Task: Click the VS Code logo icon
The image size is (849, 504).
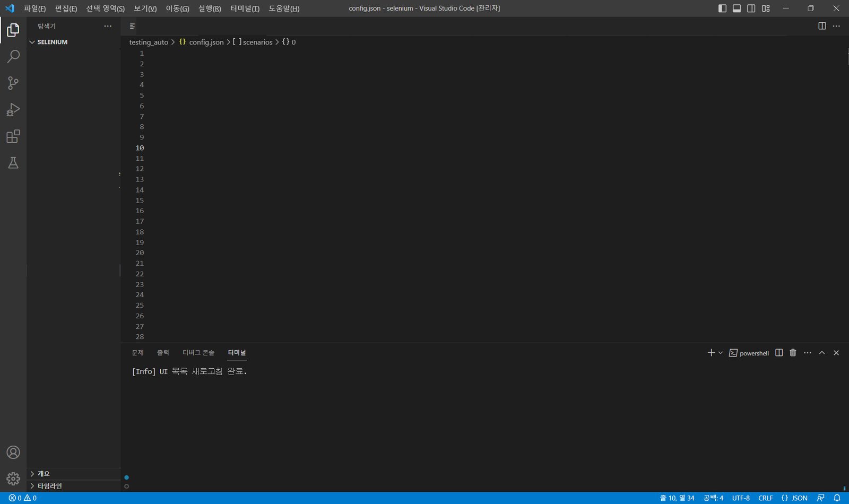Action: tap(10, 8)
